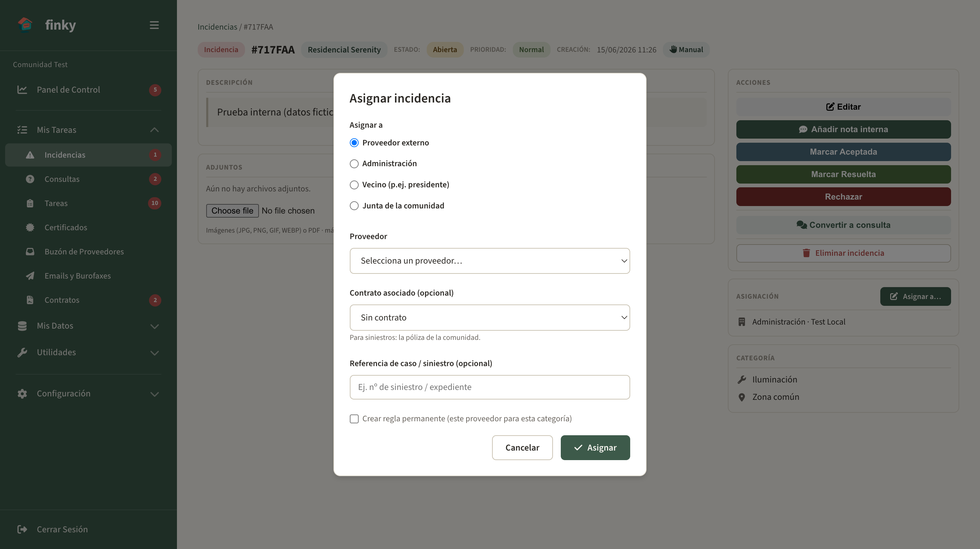
Task: Click the Tareas count badge 10
Action: coord(154,203)
